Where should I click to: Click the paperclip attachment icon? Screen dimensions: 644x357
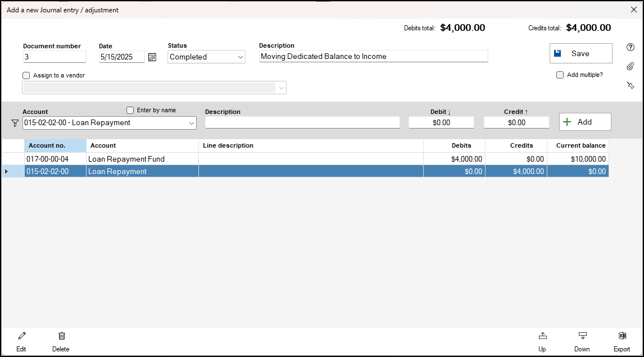[631, 66]
